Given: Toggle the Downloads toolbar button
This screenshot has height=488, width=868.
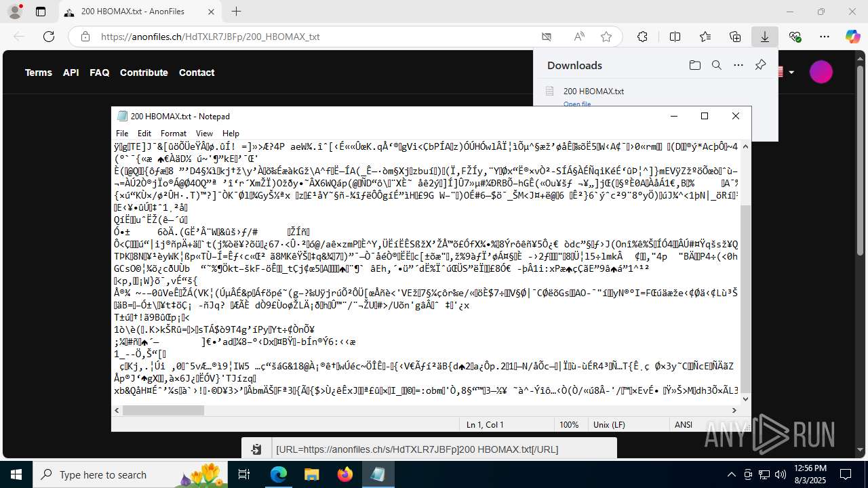Looking at the screenshot, I should coord(765,37).
